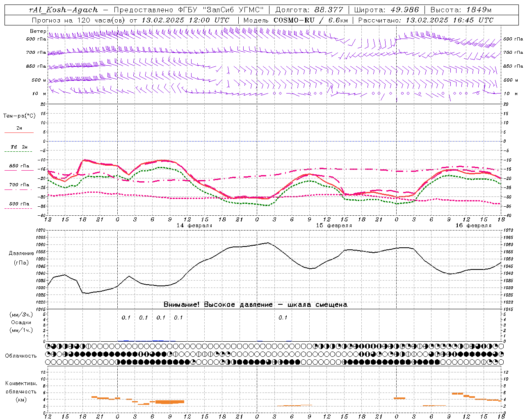Click the Ветер wind panel label
This screenshot has height=420, width=525.
(x=38, y=31)
